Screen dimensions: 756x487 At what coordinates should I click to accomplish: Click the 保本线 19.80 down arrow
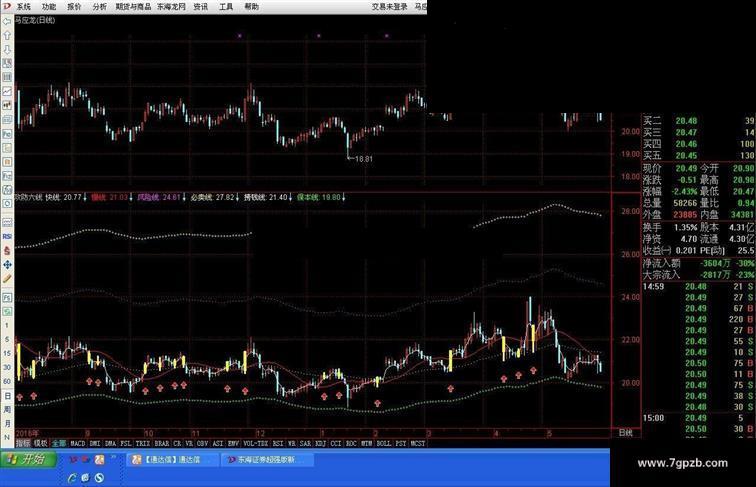343,197
